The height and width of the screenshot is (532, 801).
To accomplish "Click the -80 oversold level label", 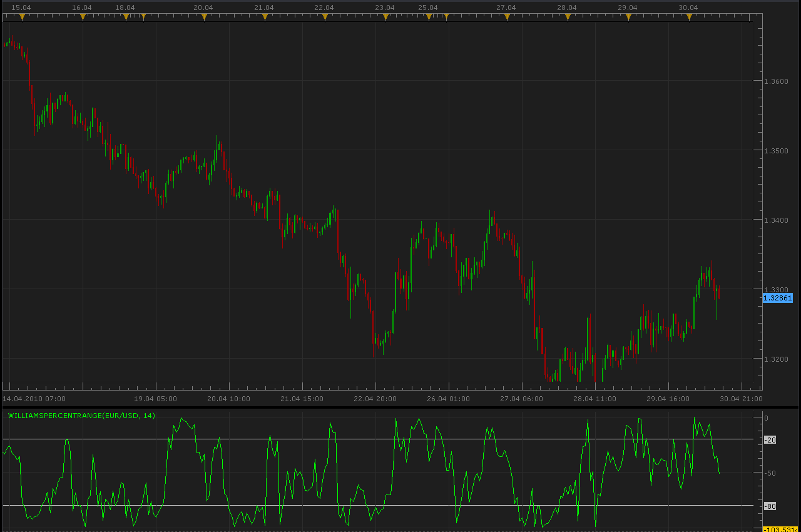I will 770,506.
